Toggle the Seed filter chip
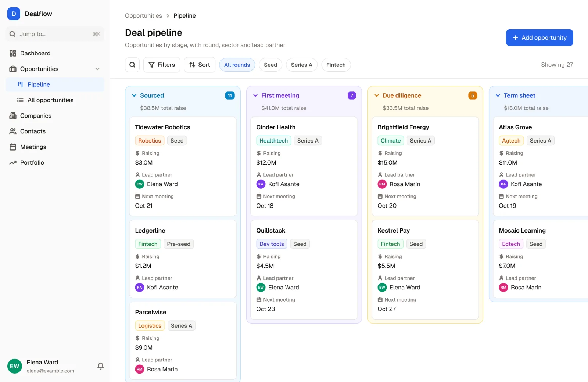 click(270, 65)
